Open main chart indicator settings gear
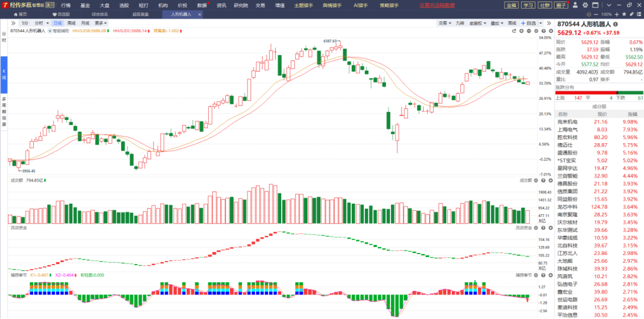644x319 pixels. pyautogui.click(x=536, y=31)
